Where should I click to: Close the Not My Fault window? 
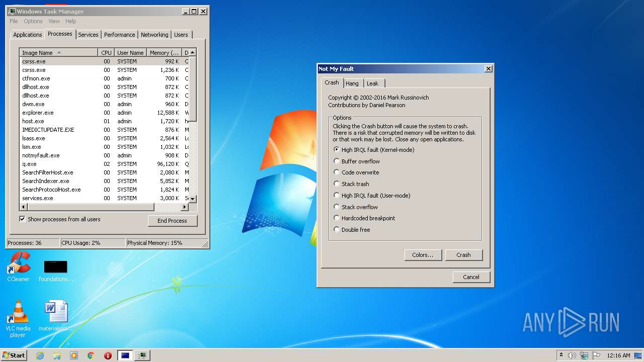(488, 69)
